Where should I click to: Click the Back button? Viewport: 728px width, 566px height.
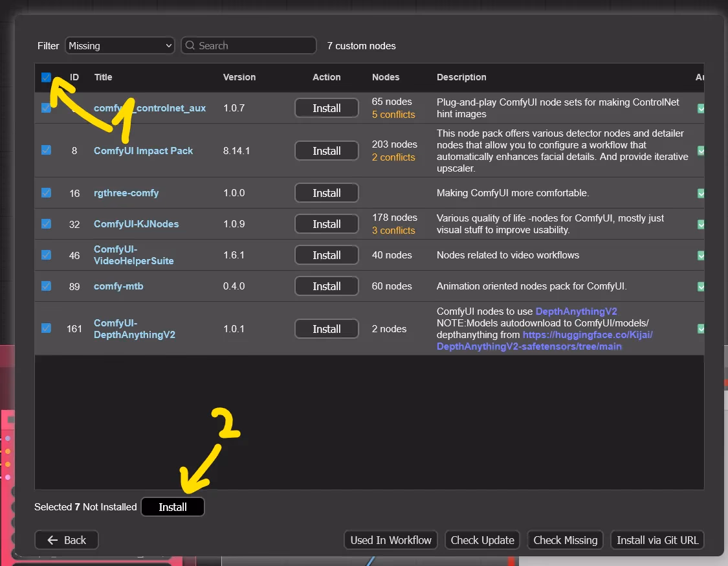tap(66, 539)
